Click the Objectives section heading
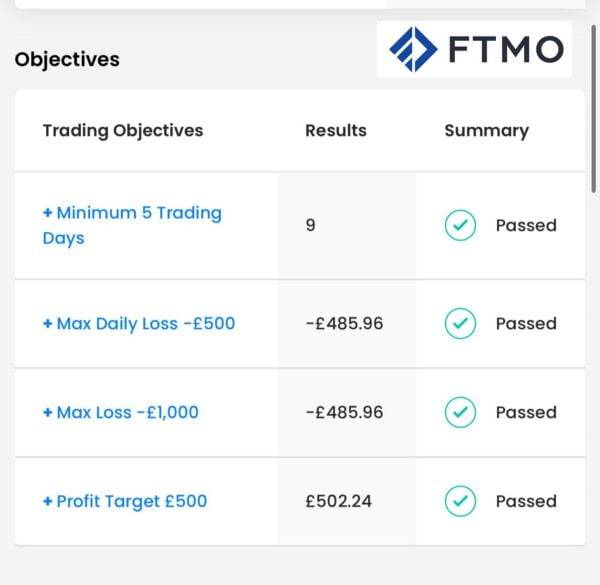This screenshot has width=600, height=585. pos(67,59)
